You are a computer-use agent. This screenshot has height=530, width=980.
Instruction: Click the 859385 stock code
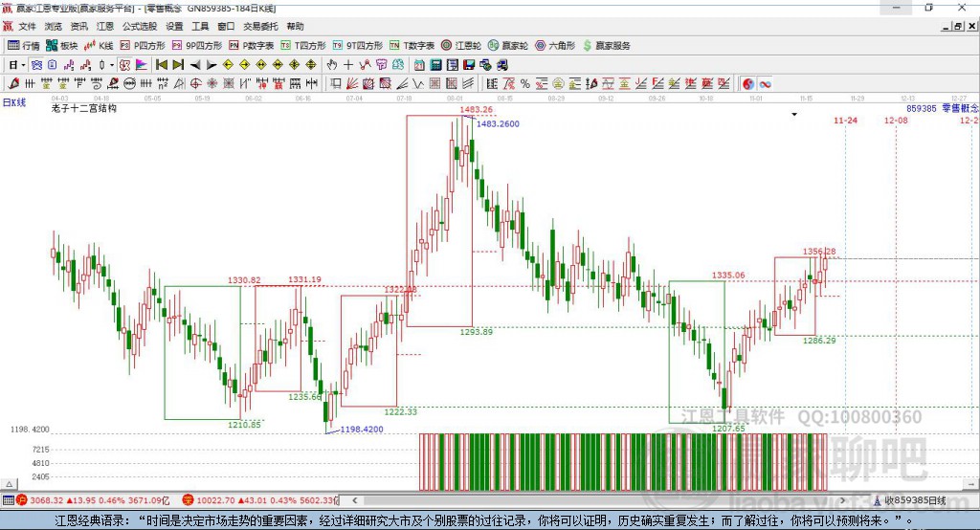[x=922, y=108]
